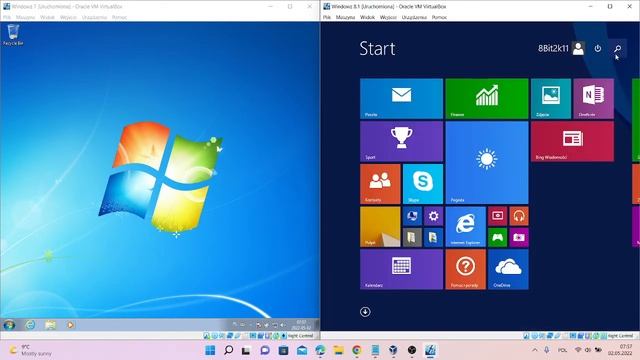This screenshot has height=360, width=640.
Task: Open the Windows 11 Start button
Action: 210,350
